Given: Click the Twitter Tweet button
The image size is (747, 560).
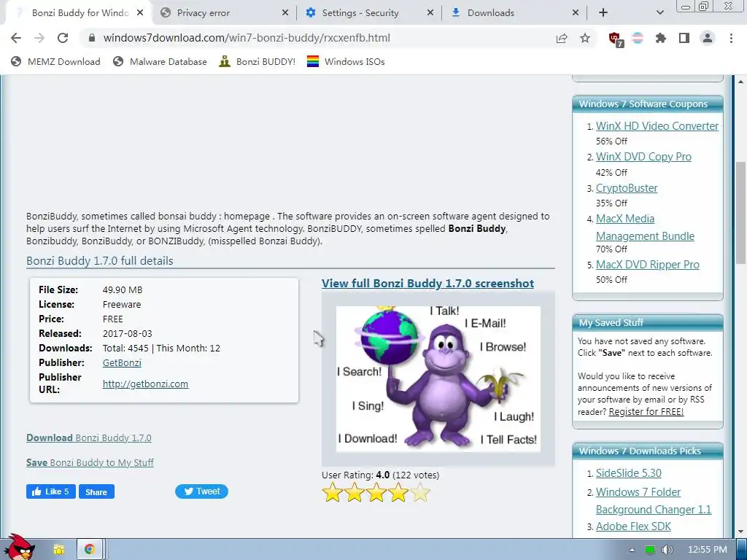Looking at the screenshot, I should tap(201, 491).
